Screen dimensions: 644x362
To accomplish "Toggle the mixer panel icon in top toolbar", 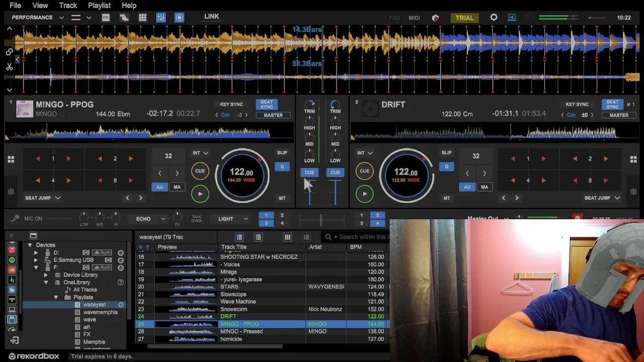I will (161, 18).
